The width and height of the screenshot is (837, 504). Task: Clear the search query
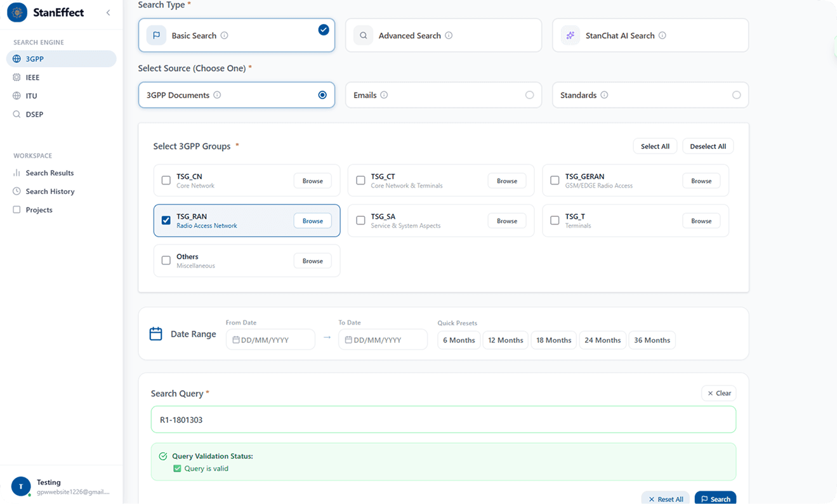pos(719,393)
